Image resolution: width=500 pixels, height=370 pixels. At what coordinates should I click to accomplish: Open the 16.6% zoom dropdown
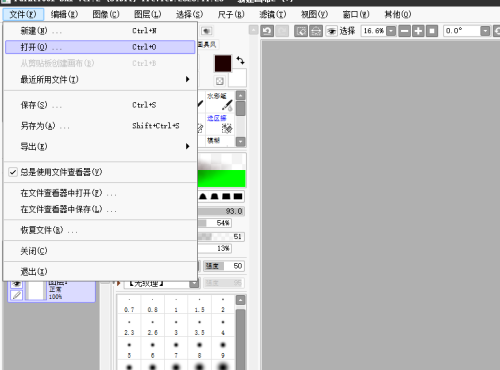pos(391,31)
